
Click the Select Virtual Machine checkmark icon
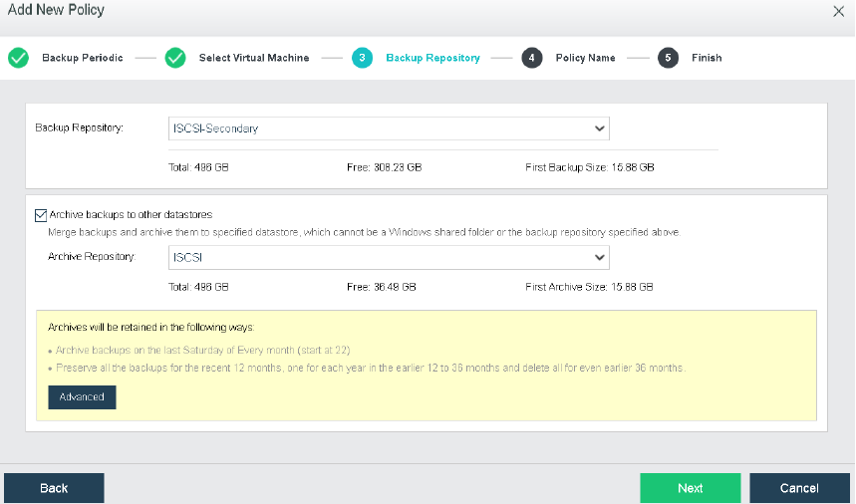pyautogui.click(x=175, y=58)
